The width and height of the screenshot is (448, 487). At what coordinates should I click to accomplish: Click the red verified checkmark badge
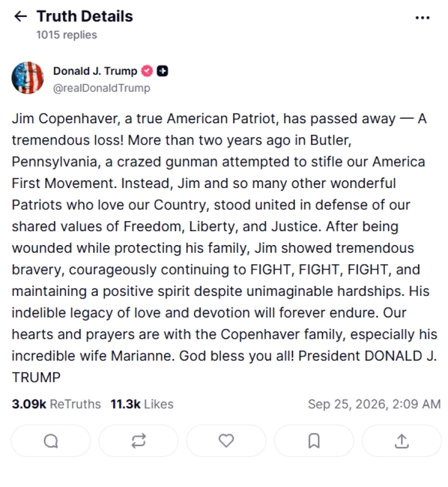pos(147,71)
